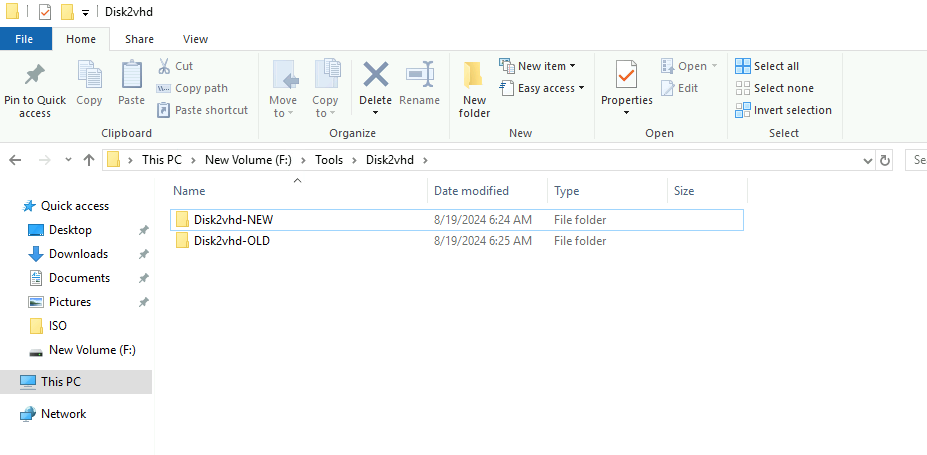Click the Refresh button beside address bar

click(884, 160)
